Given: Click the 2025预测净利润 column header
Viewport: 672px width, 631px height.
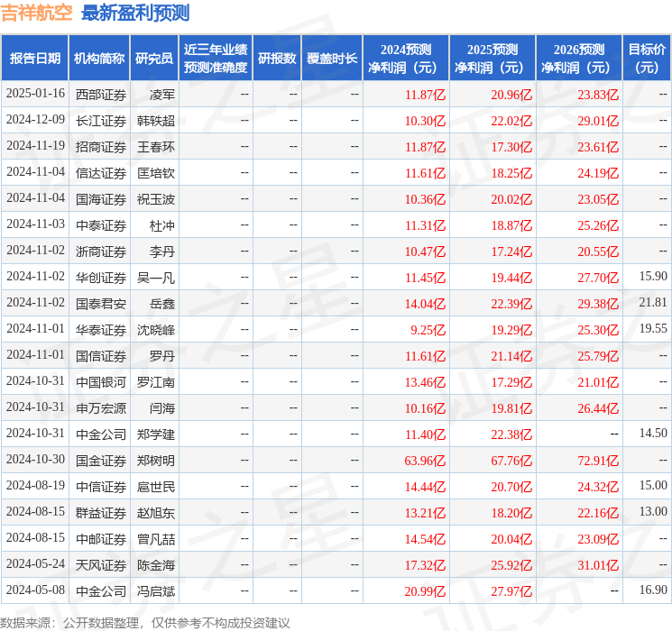Looking at the screenshot, I should coord(492,58).
